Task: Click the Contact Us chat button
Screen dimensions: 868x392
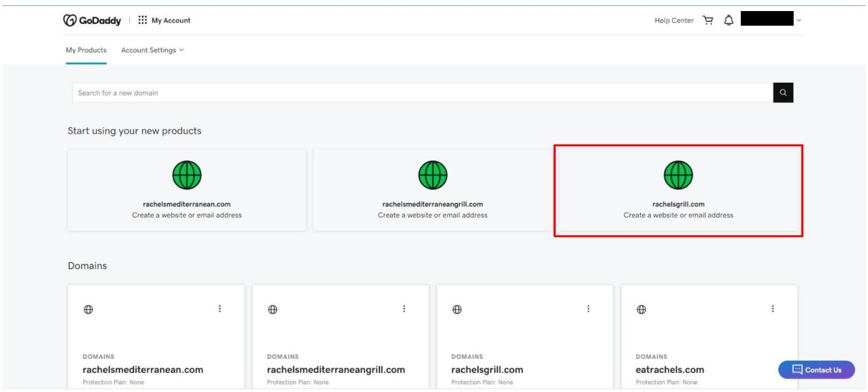Action: [817, 370]
